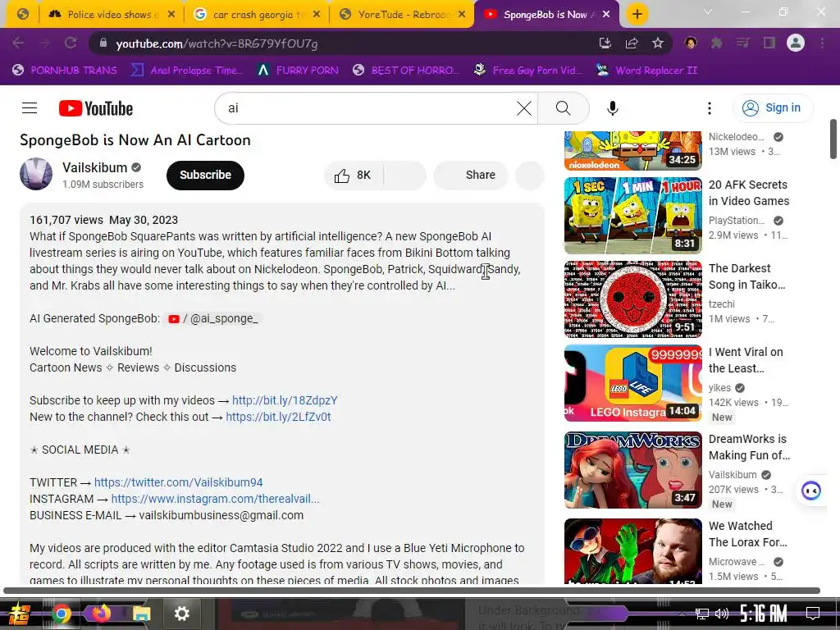Click the page vertical scrollbar thumb
The image size is (840, 630).
point(833,139)
